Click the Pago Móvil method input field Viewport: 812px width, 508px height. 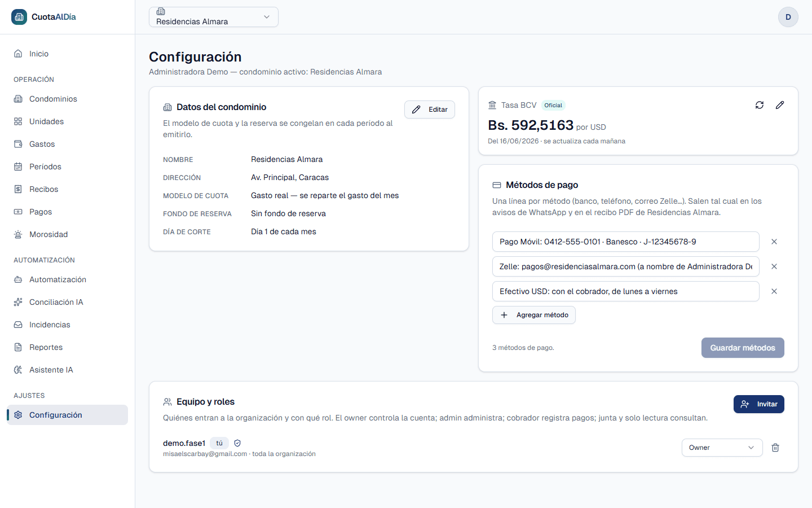pos(626,242)
